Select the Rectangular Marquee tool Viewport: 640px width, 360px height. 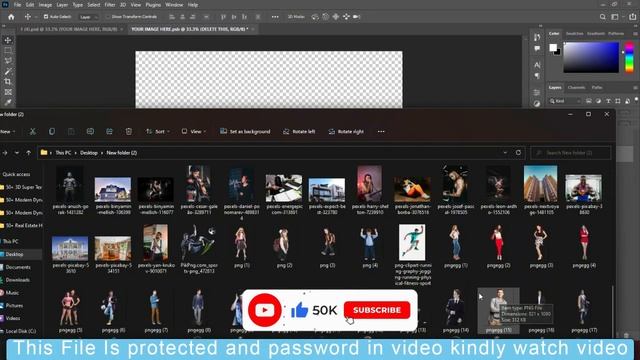click(x=8, y=51)
